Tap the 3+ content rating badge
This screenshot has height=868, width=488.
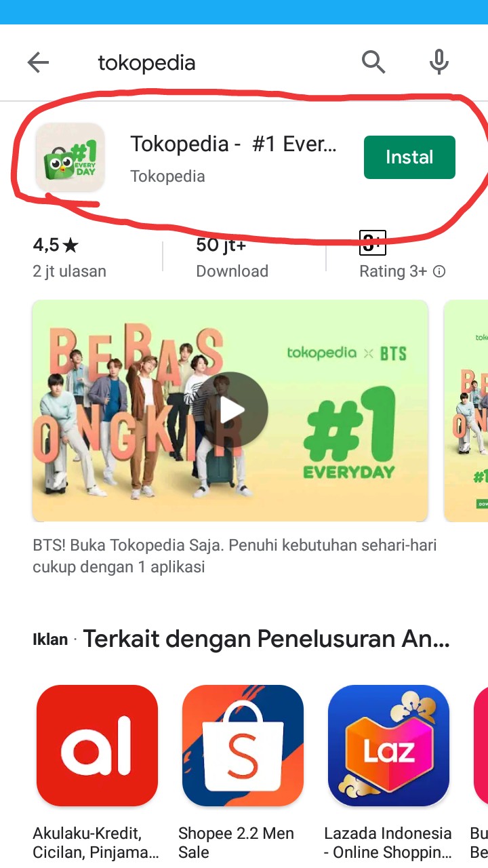[x=372, y=243]
